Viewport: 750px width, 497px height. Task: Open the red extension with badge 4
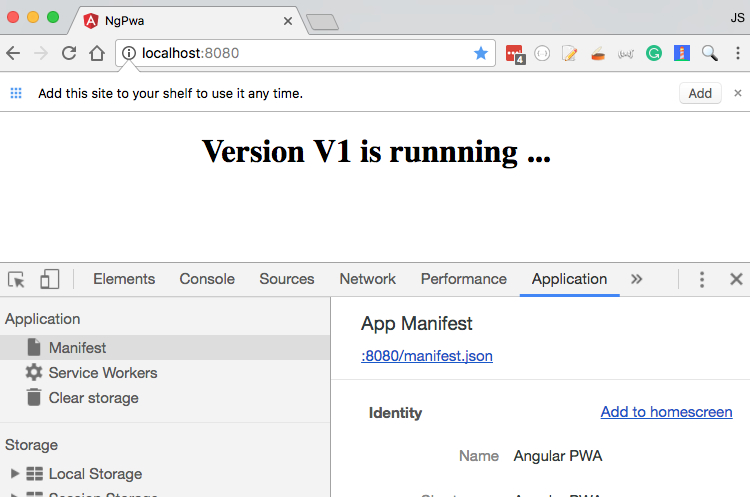515,54
